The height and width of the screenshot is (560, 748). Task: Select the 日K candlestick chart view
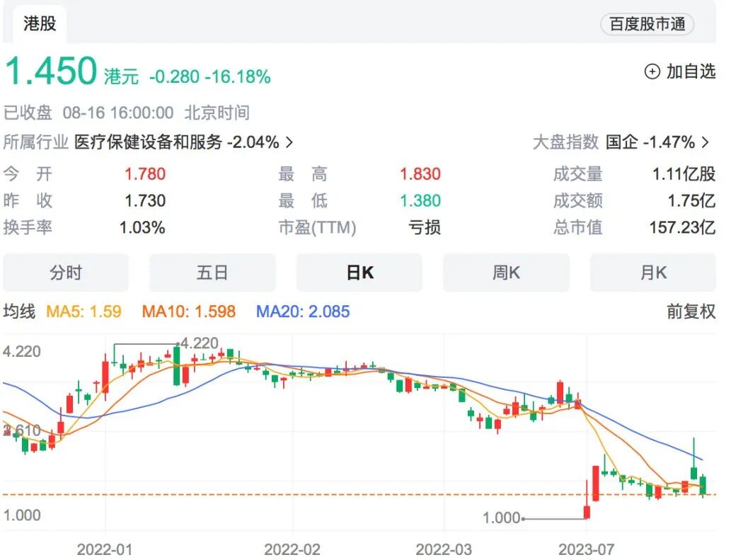pyautogui.click(x=359, y=272)
